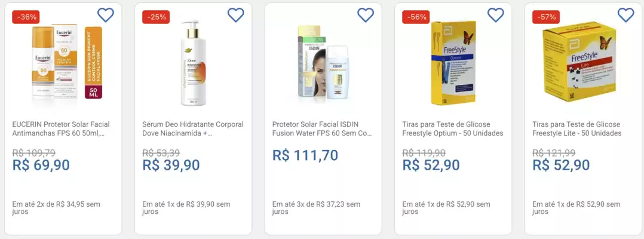Viewport: 644px width, 239px height.
Task: Click the R$ 111,70 ISDIN price
Action: 305,155
